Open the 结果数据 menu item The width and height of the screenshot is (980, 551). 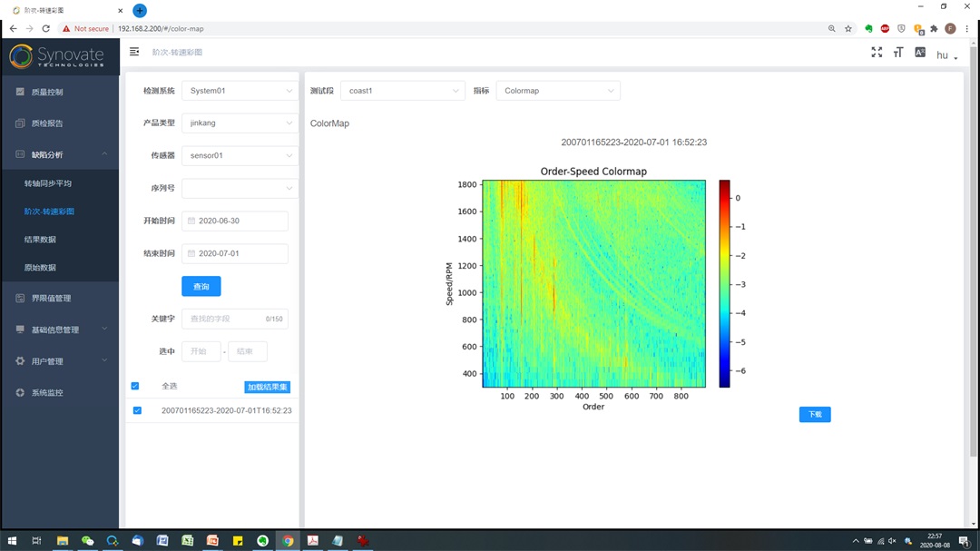click(40, 240)
